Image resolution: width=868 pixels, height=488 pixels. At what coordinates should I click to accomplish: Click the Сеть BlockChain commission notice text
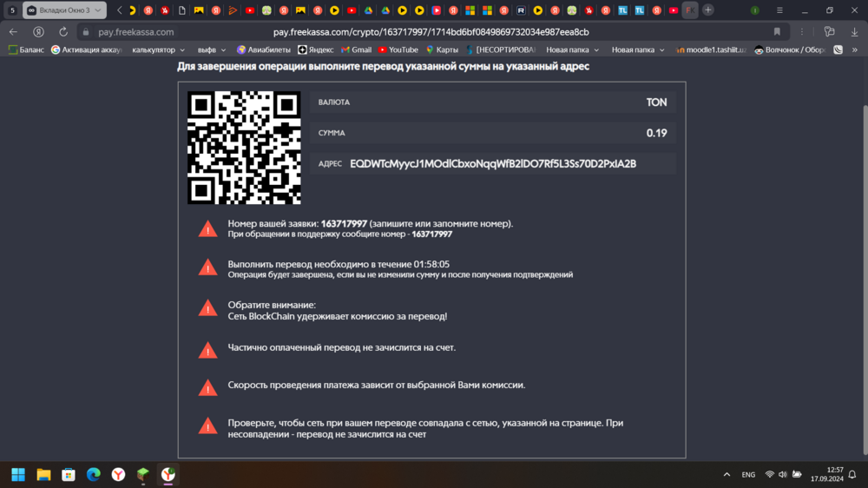pos(337,316)
